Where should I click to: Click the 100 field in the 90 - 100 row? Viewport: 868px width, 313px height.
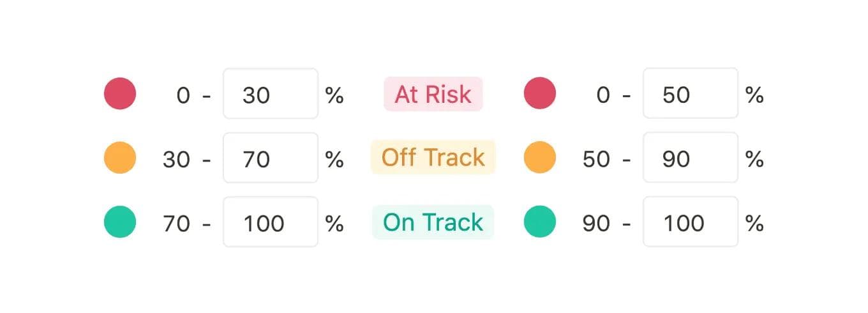click(690, 222)
